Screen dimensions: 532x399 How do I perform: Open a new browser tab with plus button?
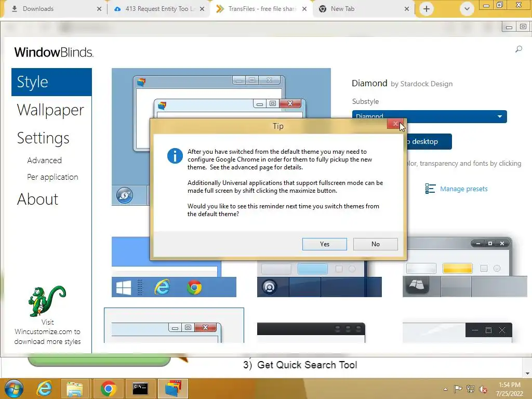[x=427, y=9]
